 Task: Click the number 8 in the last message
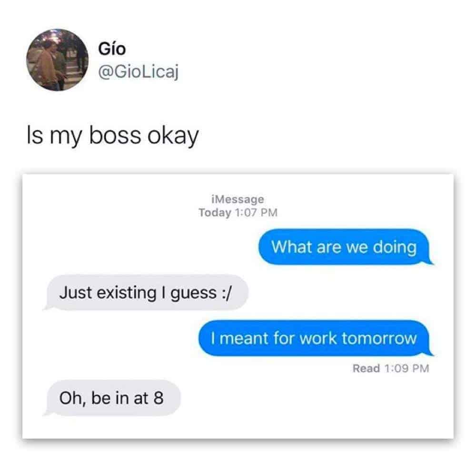159,398
